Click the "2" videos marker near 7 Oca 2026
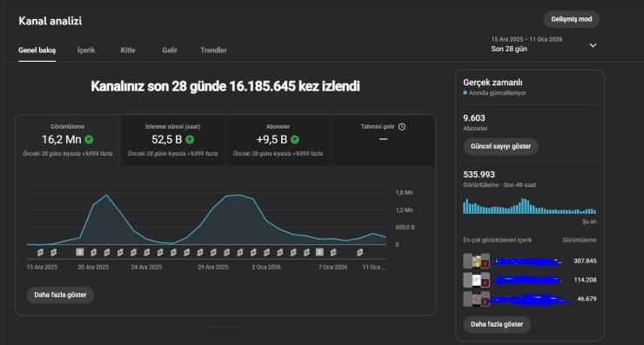 click(x=319, y=252)
